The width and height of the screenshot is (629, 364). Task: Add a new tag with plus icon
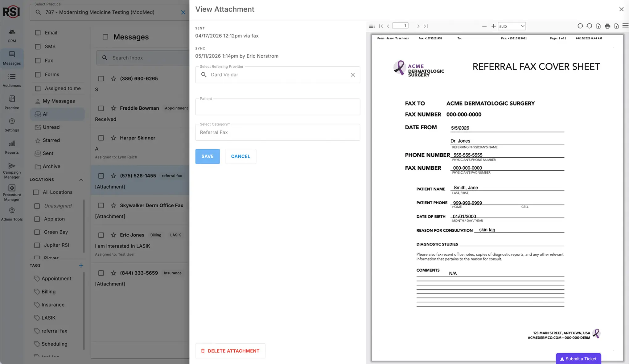click(x=81, y=265)
